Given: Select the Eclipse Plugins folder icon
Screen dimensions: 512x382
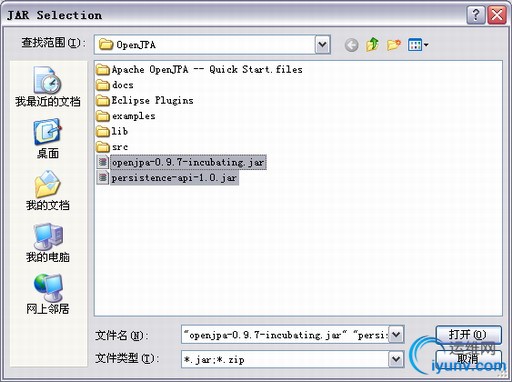Looking at the screenshot, I should (x=103, y=101).
